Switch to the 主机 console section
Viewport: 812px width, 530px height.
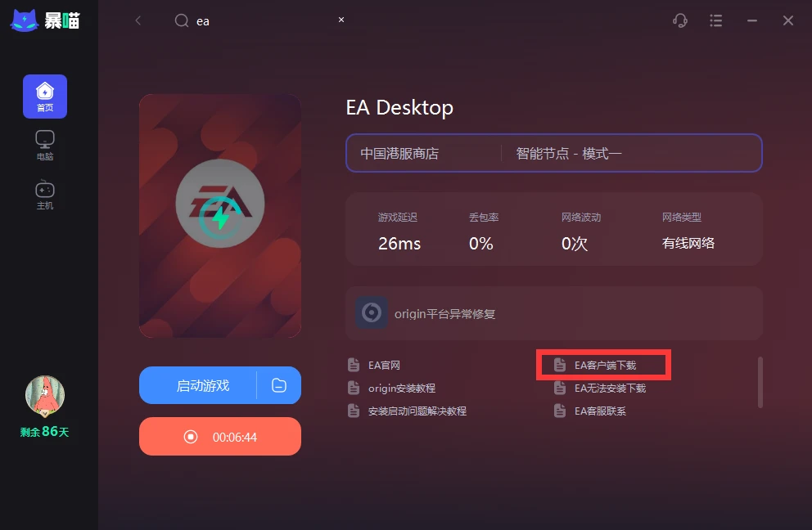[x=45, y=195]
